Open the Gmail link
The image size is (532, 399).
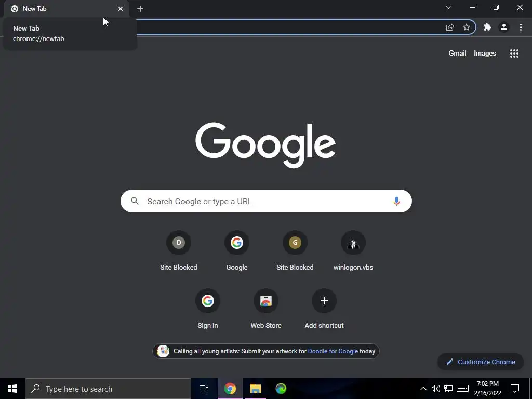pyautogui.click(x=457, y=54)
